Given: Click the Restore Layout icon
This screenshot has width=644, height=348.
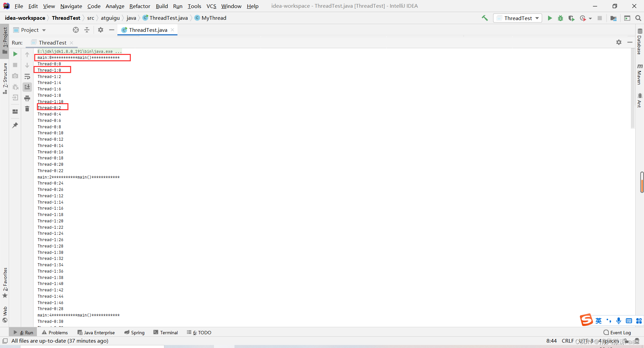Looking at the screenshot, I should click(15, 112).
